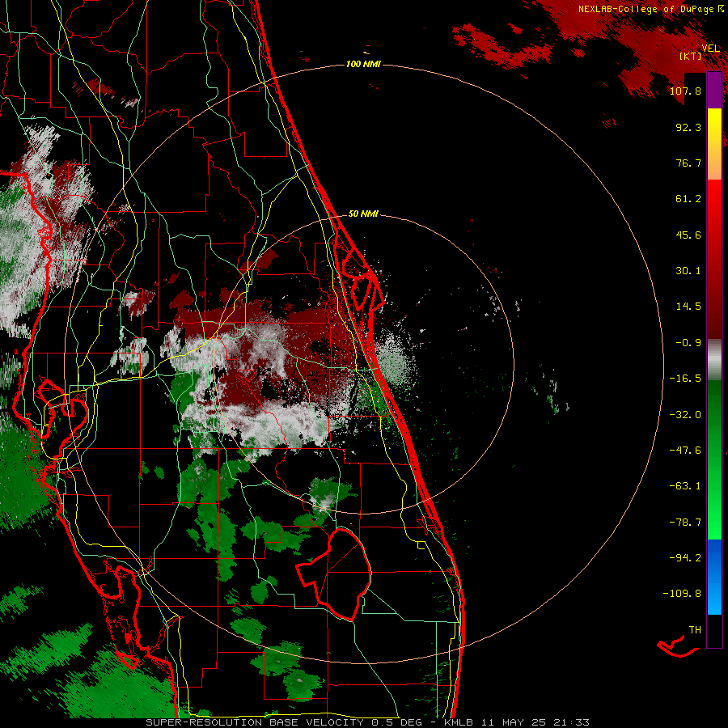Click the "VEL" legend title
The image size is (728, 728).
(x=710, y=49)
